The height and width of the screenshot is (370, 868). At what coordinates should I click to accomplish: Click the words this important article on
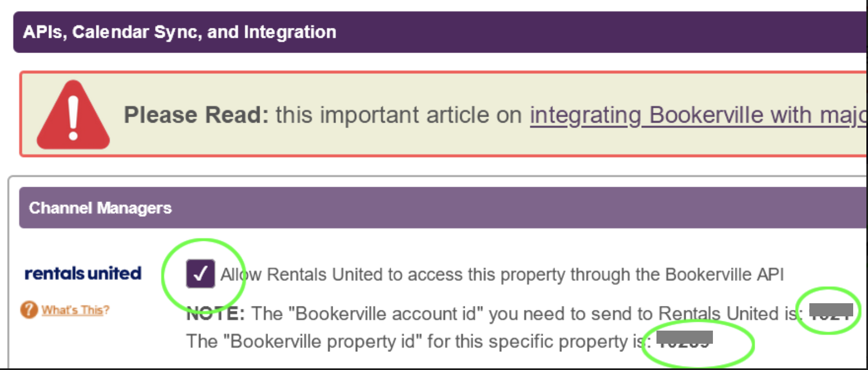point(399,115)
